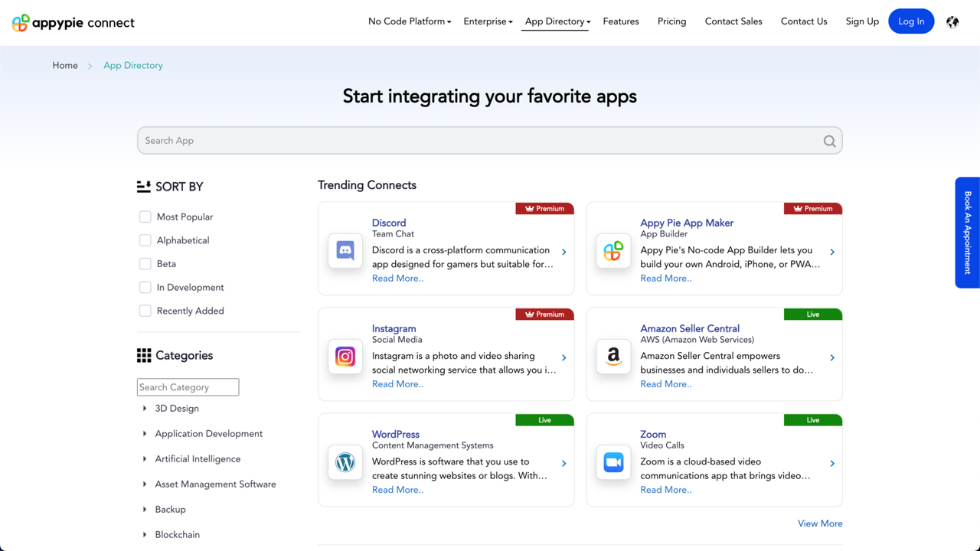
Task: Toggle the Recently Added checkbox
Action: 145,311
